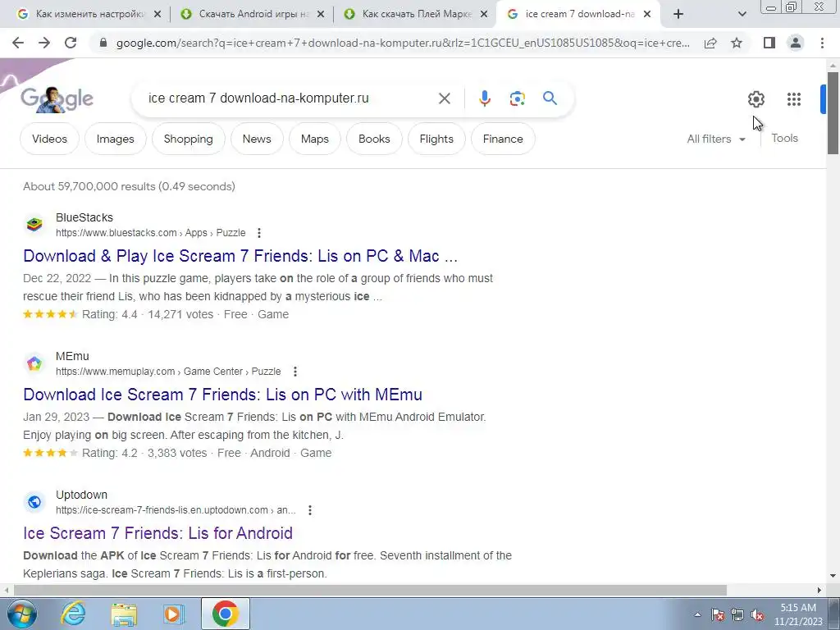Share this page using the share icon
840x630 pixels.
(710, 43)
